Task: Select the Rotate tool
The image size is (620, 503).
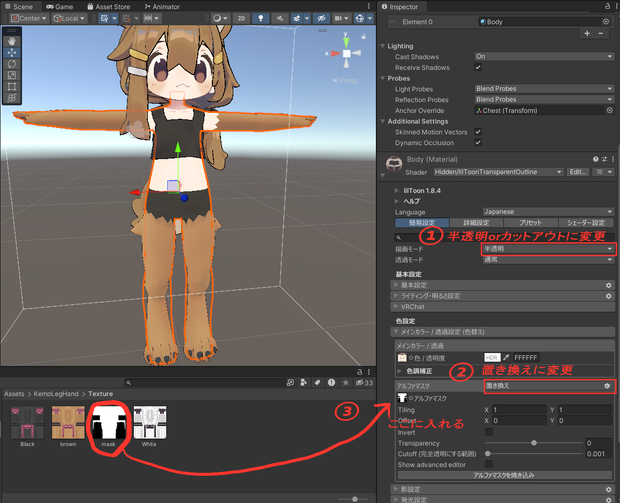Action: click(x=12, y=64)
